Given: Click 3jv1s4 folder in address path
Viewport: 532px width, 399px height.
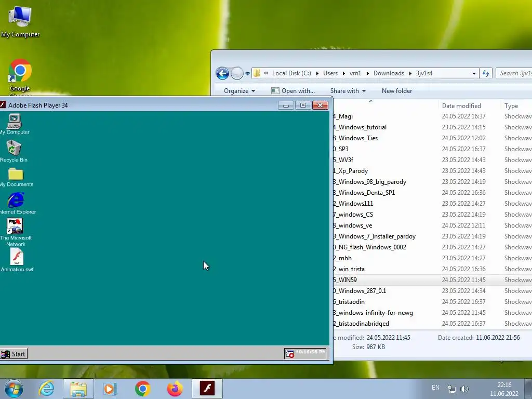Looking at the screenshot, I should pyautogui.click(x=424, y=73).
